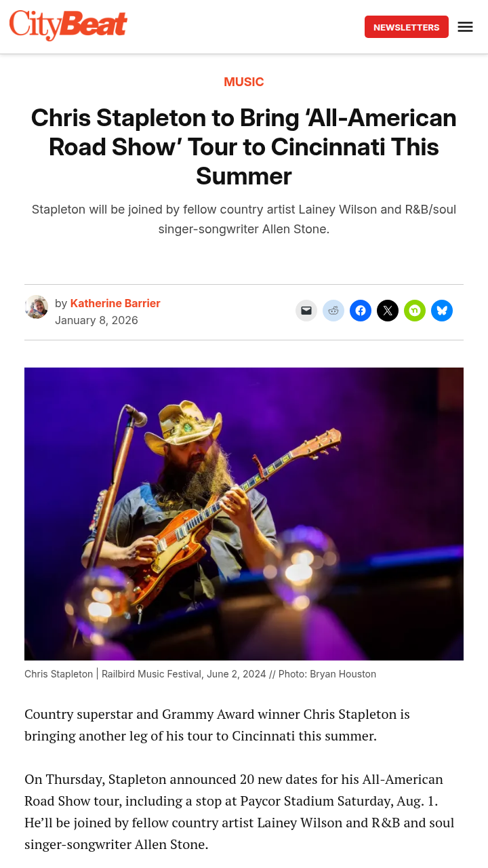Open the MUSIC category link
Viewport: 488px width, 868px height.
click(244, 82)
